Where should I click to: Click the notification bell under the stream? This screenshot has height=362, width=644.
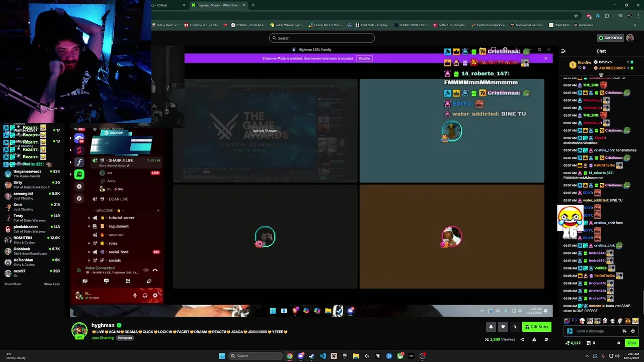(x=491, y=327)
